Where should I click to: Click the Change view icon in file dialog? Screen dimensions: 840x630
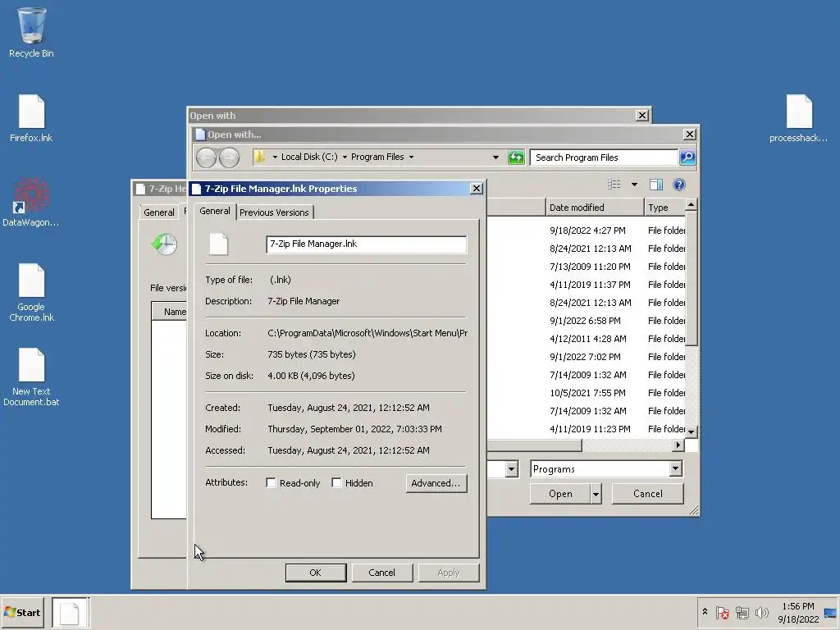point(614,185)
